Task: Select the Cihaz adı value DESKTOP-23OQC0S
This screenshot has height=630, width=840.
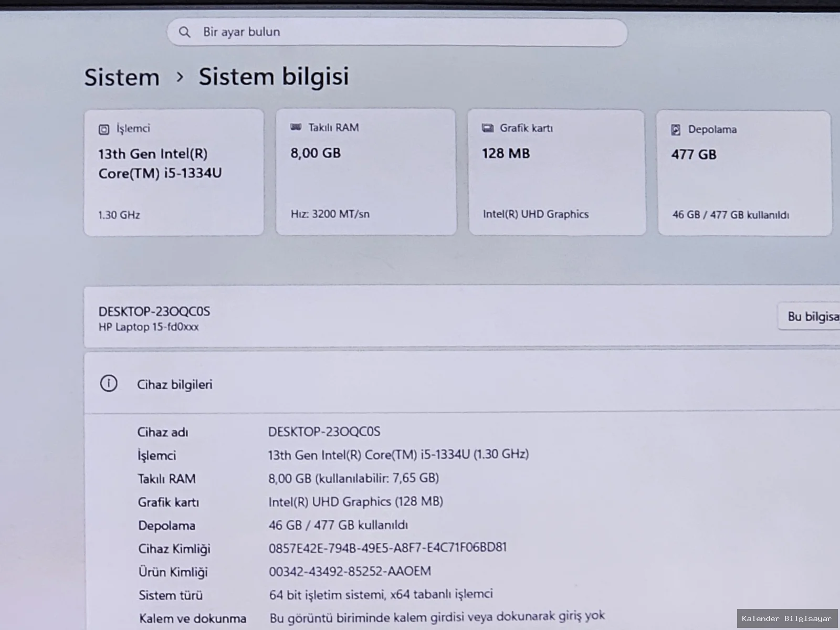Action: coord(324,432)
